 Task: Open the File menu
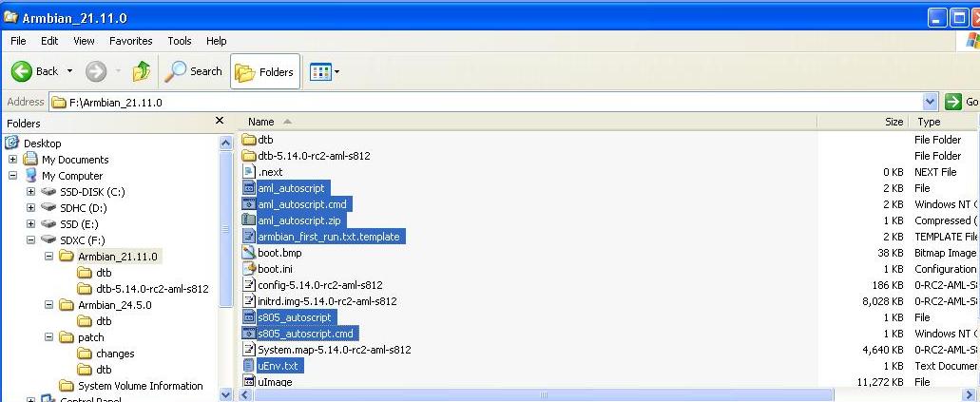pyautogui.click(x=18, y=41)
